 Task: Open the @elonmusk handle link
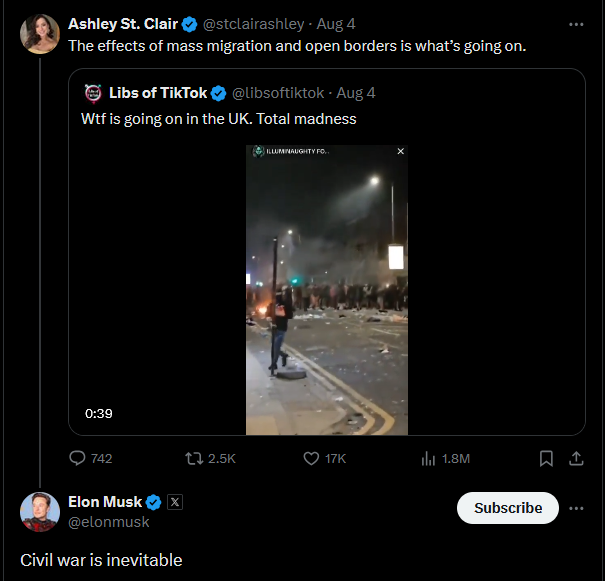click(108, 522)
